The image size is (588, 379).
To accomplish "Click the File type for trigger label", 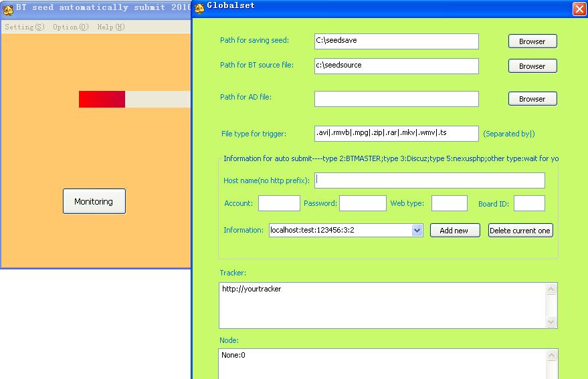I will (x=254, y=134).
